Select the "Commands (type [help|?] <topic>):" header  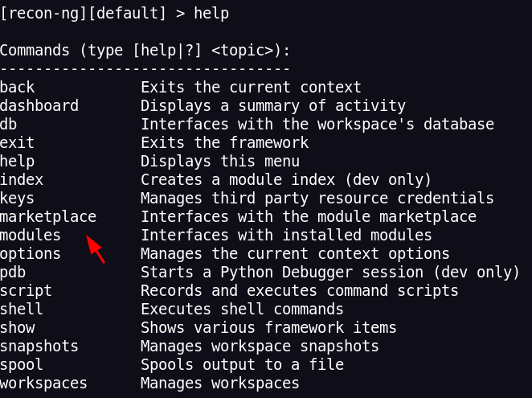click(x=145, y=51)
